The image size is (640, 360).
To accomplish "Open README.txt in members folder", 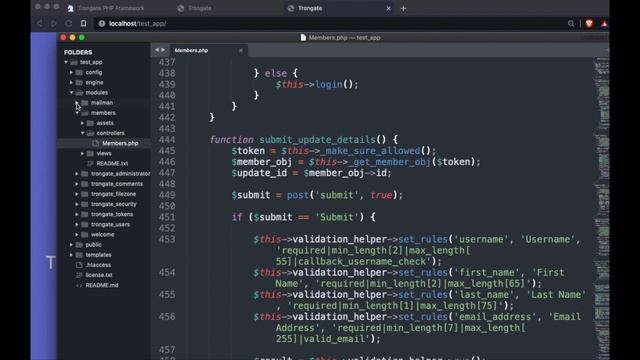I will tap(112, 164).
